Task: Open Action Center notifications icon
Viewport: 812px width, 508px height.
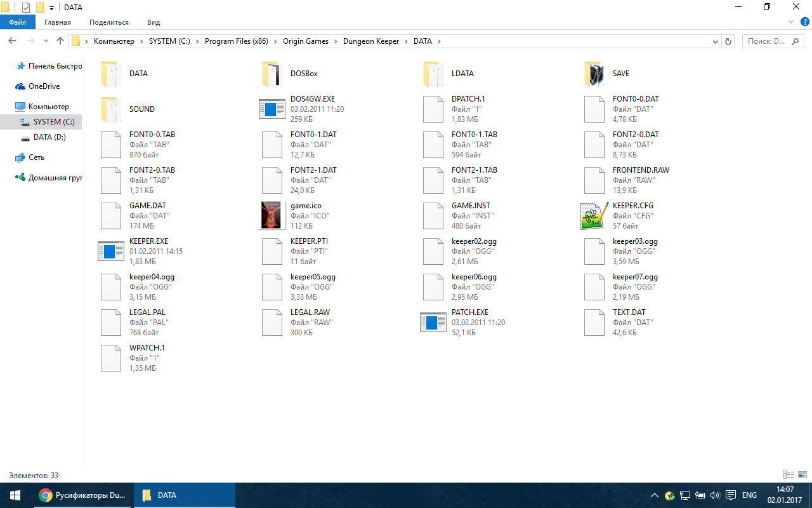Action: point(731,495)
